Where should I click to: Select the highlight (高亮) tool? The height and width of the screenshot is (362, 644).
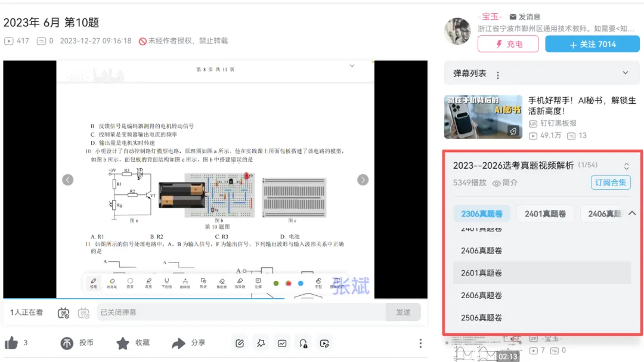148,283
